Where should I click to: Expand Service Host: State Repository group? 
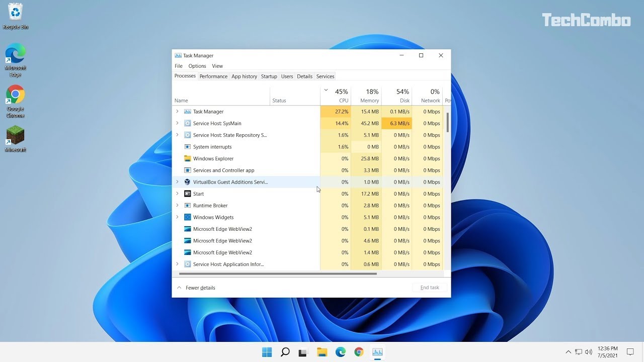[x=177, y=135]
